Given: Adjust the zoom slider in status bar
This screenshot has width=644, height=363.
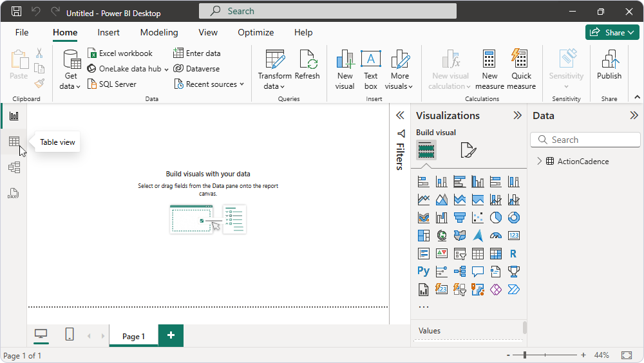Looking at the screenshot, I should click(525, 355).
